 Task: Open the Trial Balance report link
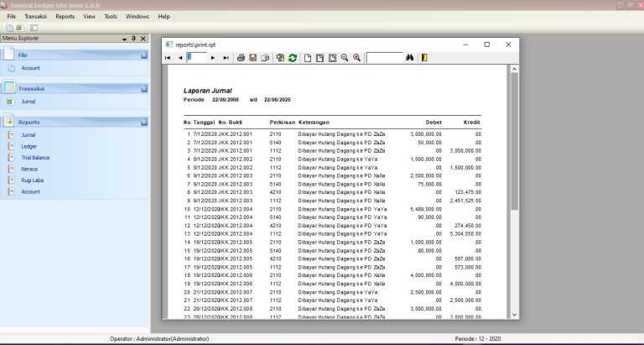pyautogui.click(x=35, y=157)
